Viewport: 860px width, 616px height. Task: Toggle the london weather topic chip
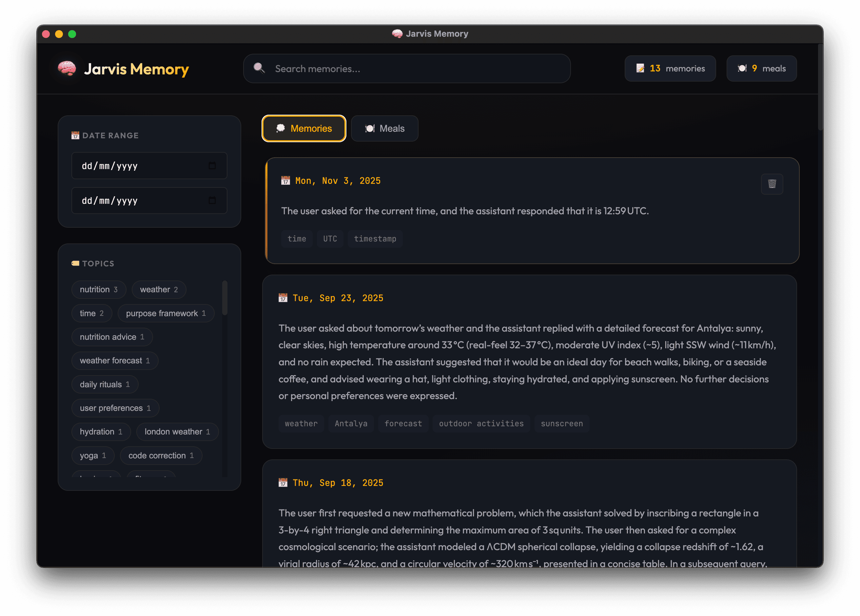tap(177, 432)
